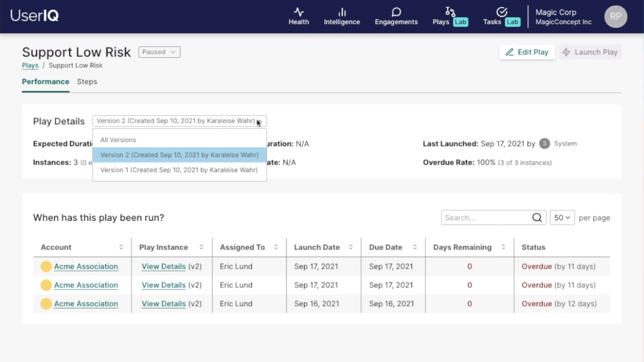The image size is (644, 362).
Task: Choose Version 1 from the dropdown list
Action: [x=179, y=170]
